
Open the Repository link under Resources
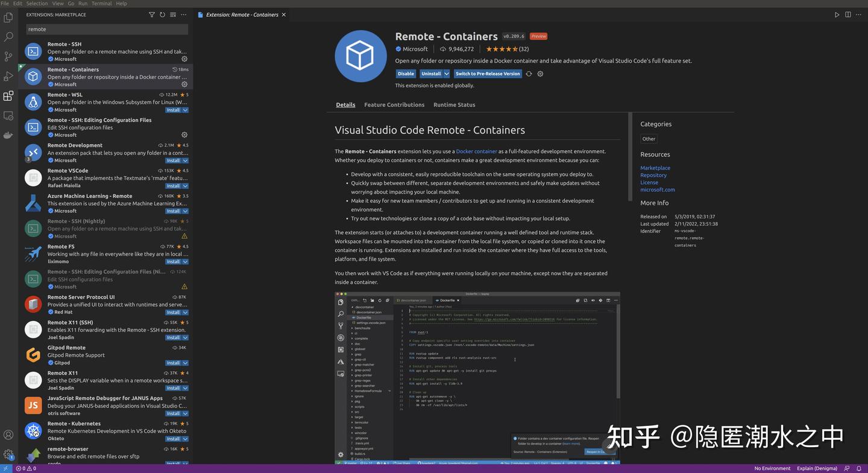point(653,175)
